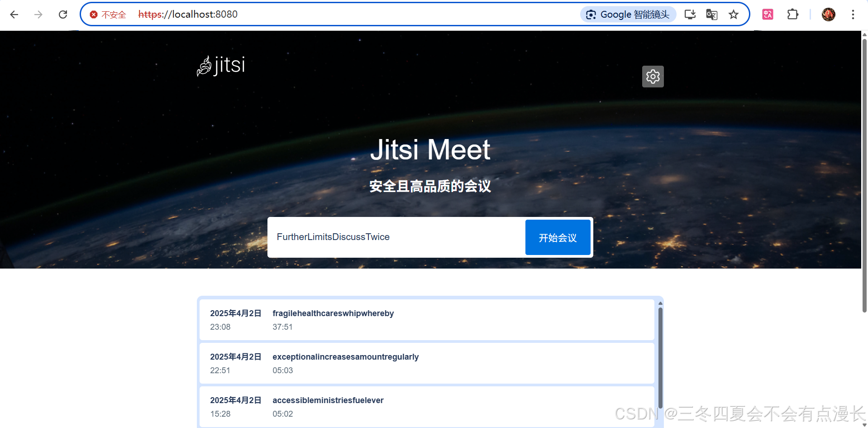Open the browser extensions menu
The width and height of the screenshot is (868, 428).
(x=792, y=14)
